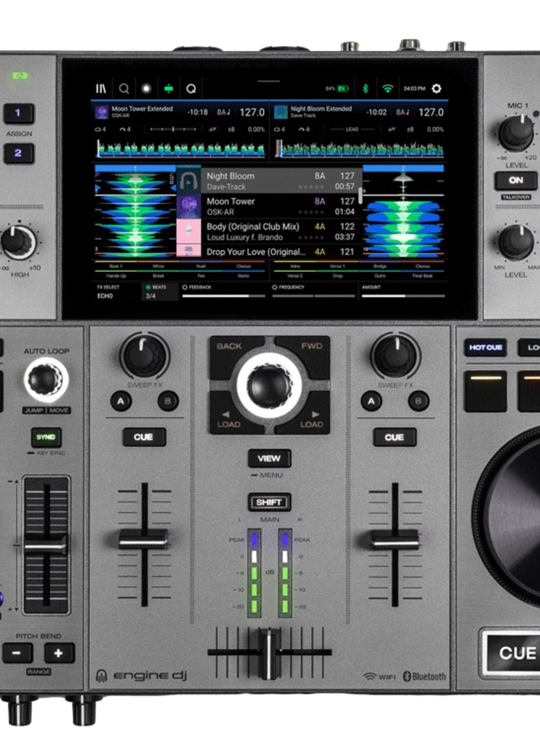Screen dimensions: 540x756
Task: Tap the green Bluetooth status icon
Action: [x=365, y=89]
